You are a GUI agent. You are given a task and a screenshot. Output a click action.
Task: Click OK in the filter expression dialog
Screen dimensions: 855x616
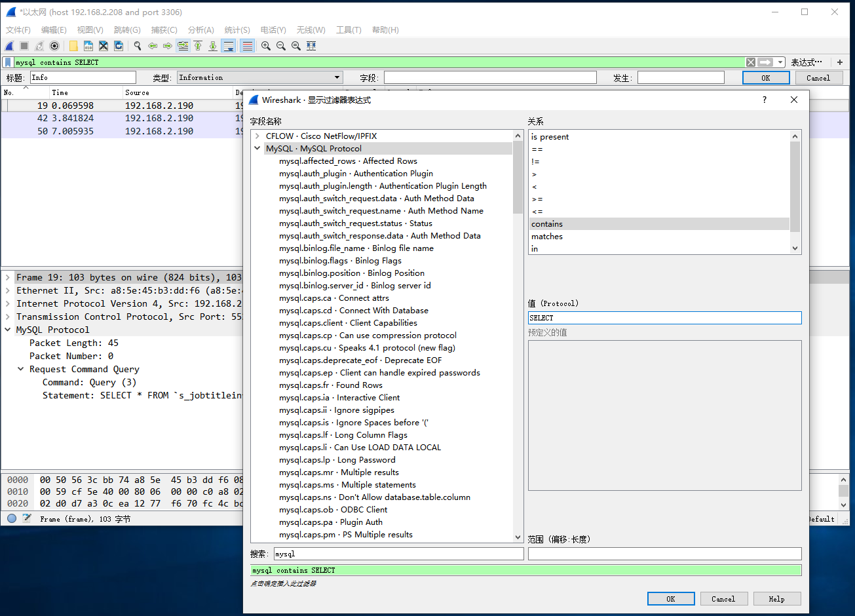coord(670,598)
